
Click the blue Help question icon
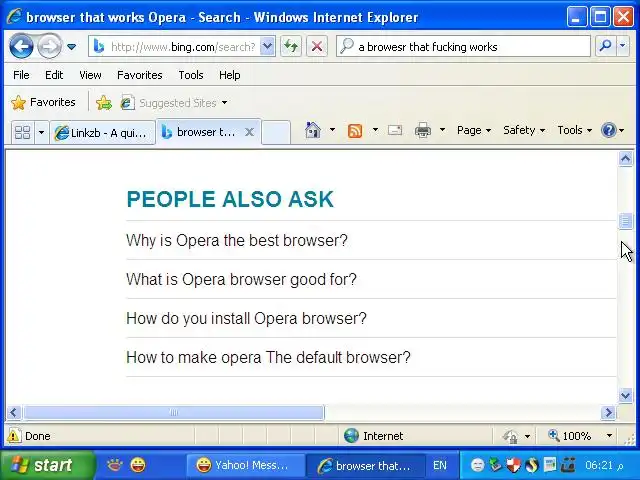coord(609,130)
